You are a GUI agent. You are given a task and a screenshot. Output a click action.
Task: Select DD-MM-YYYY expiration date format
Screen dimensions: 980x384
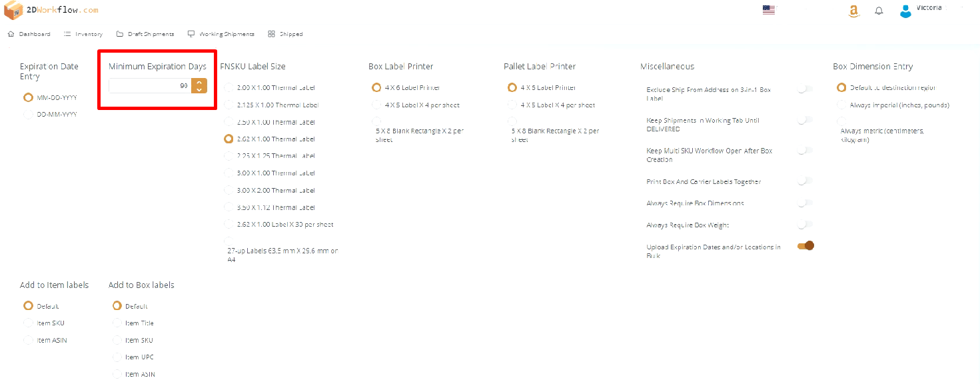[x=28, y=115]
